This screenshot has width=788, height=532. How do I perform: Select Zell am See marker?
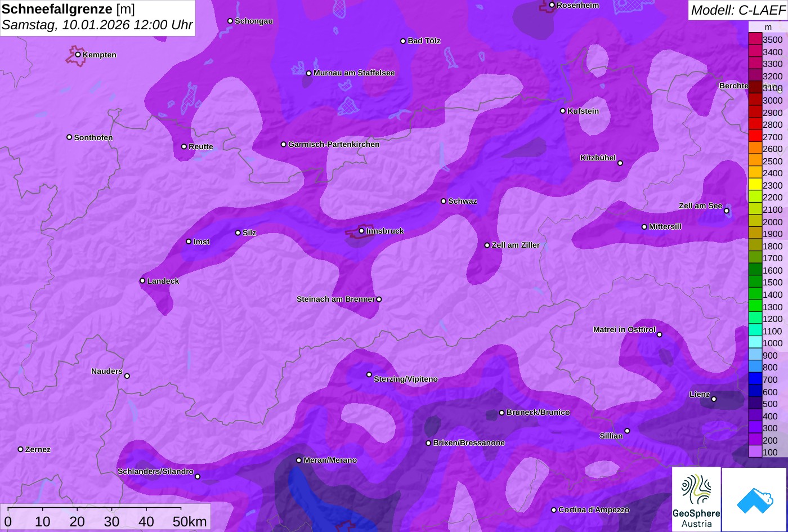coord(727,211)
